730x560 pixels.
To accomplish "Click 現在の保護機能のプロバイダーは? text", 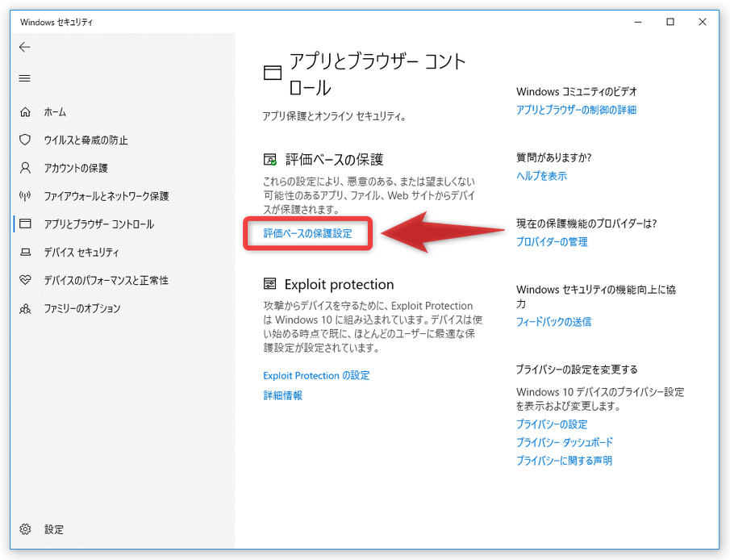I will pos(586,224).
